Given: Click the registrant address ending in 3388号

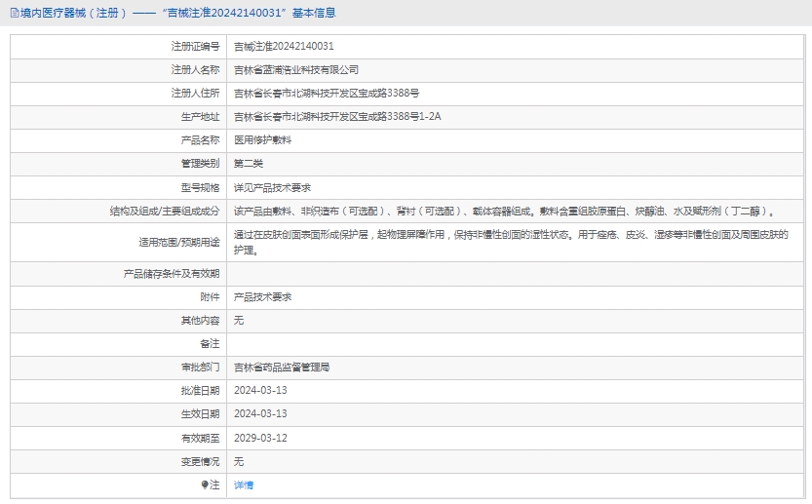Looking at the screenshot, I should coord(327,93).
